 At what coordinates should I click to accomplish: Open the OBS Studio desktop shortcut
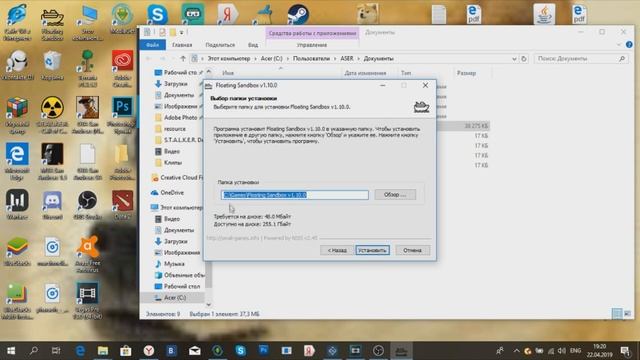click(87, 204)
